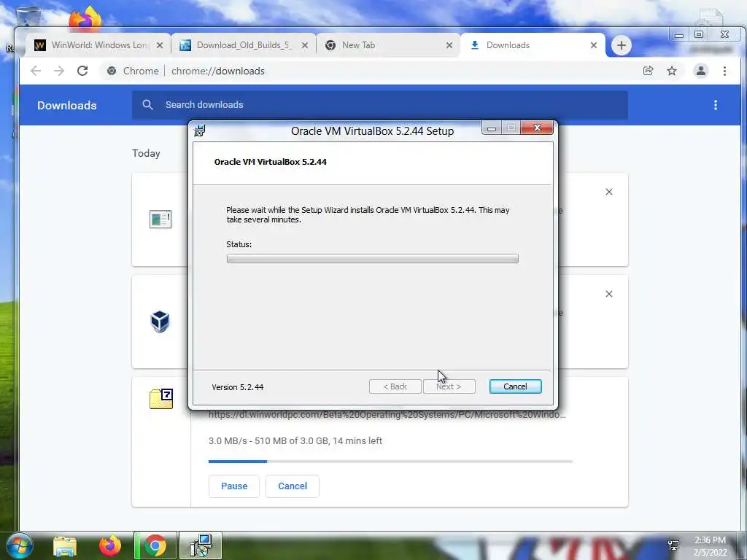Switch to the Download_Old_Builds_5 tab
This screenshot has width=747, height=560.
point(243,45)
